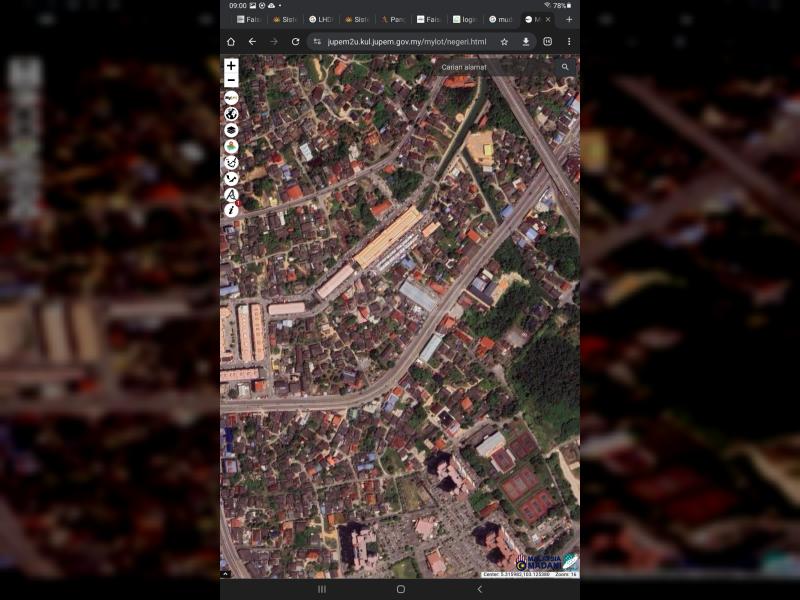Go to browser home page

pyautogui.click(x=231, y=42)
